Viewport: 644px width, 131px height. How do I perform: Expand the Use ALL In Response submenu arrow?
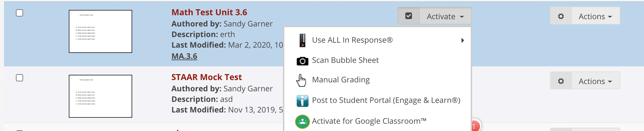pyautogui.click(x=463, y=40)
